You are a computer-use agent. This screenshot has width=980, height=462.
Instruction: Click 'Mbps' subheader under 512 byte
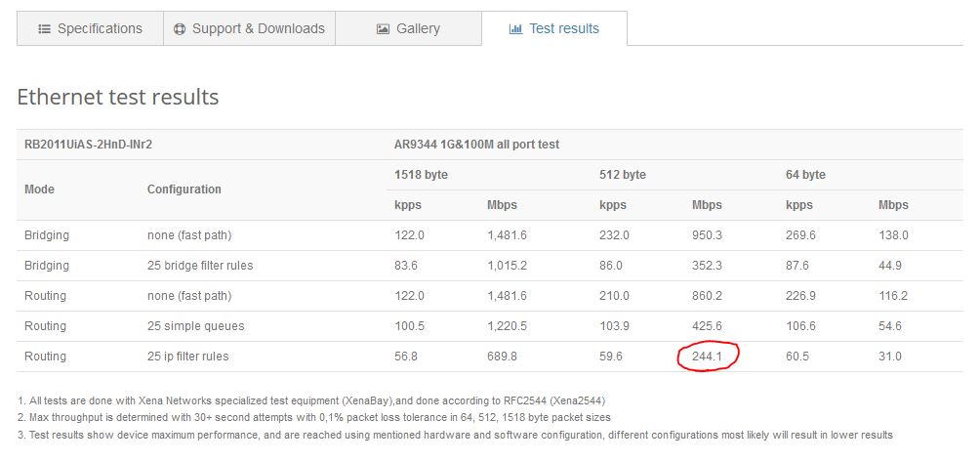click(707, 205)
